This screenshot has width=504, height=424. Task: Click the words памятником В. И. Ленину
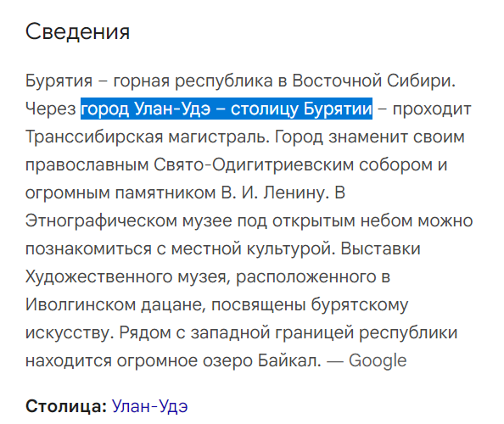tap(222, 192)
